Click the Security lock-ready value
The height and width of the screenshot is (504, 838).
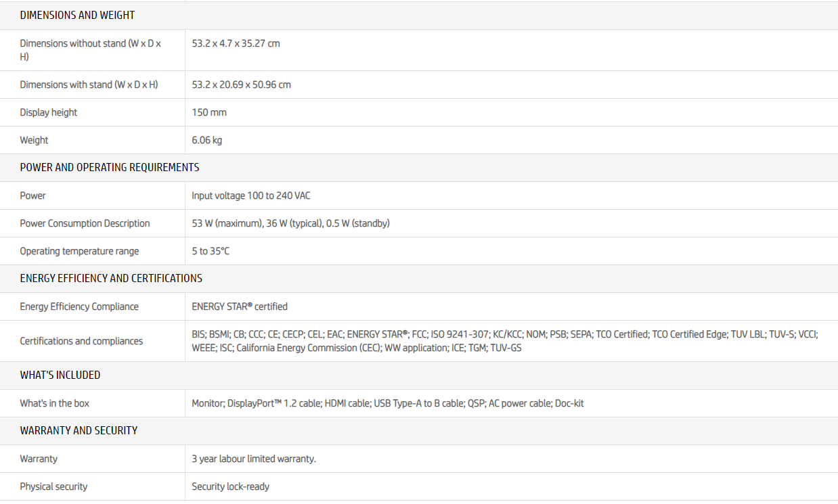coord(230,486)
